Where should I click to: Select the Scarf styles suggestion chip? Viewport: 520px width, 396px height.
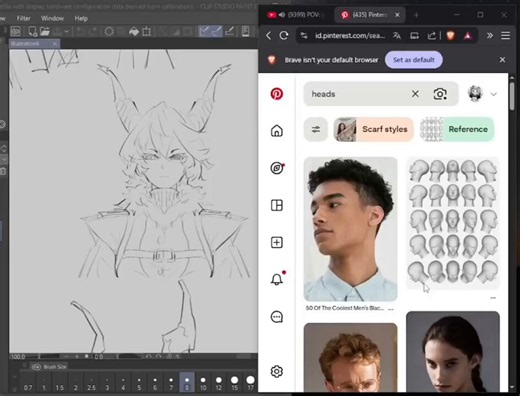pyautogui.click(x=373, y=129)
